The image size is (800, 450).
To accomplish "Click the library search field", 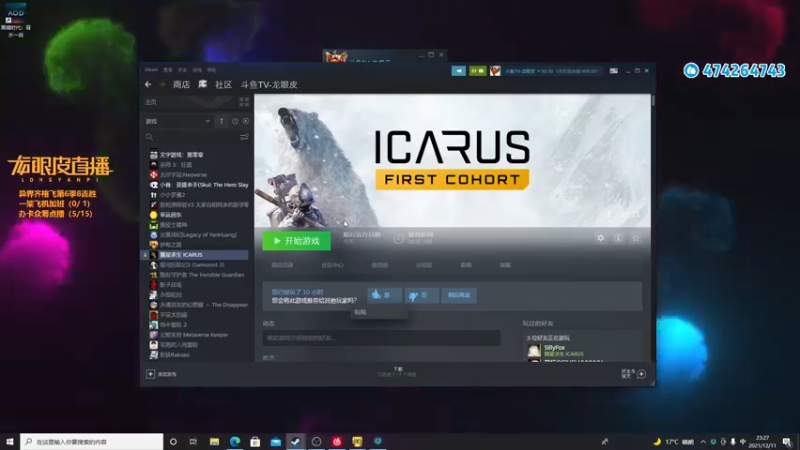I will click(x=191, y=137).
